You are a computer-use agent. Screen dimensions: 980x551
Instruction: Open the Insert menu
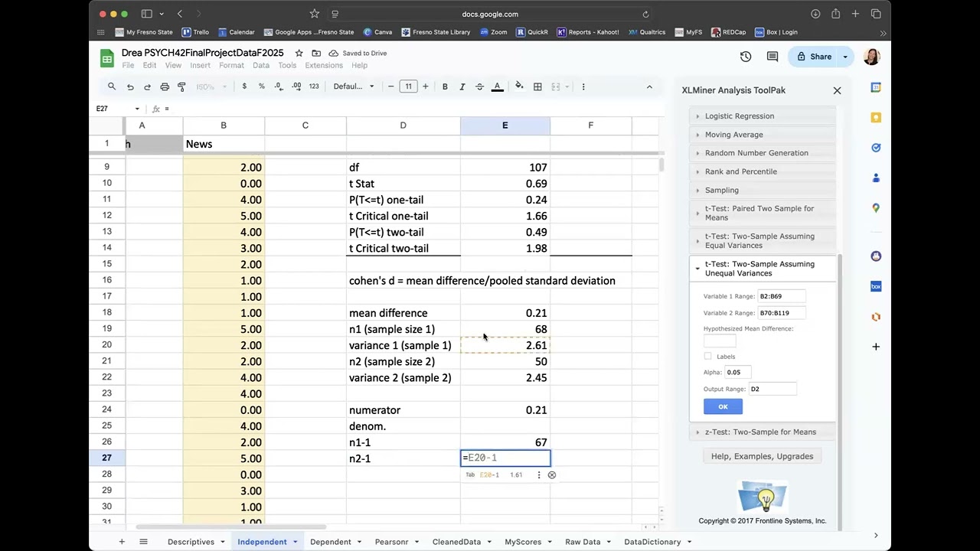tap(201, 65)
